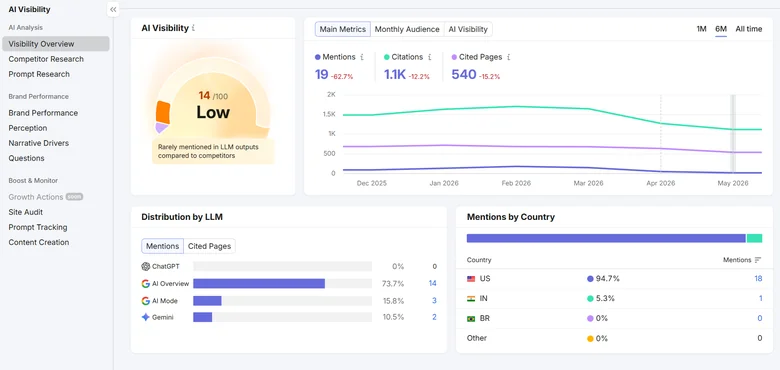780x370 pixels.
Task: Open Prompt Research in sidebar
Action: tap(39, 74)
